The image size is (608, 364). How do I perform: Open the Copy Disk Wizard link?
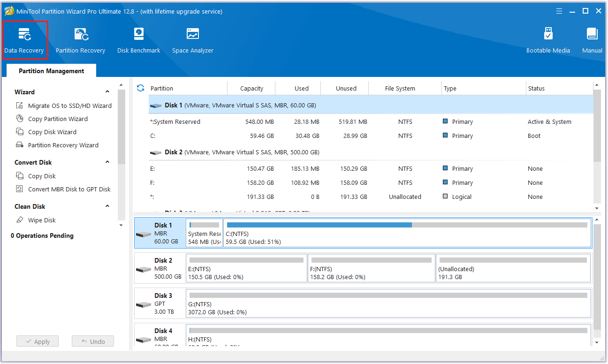pyautogui.click(x=52, y=132)
